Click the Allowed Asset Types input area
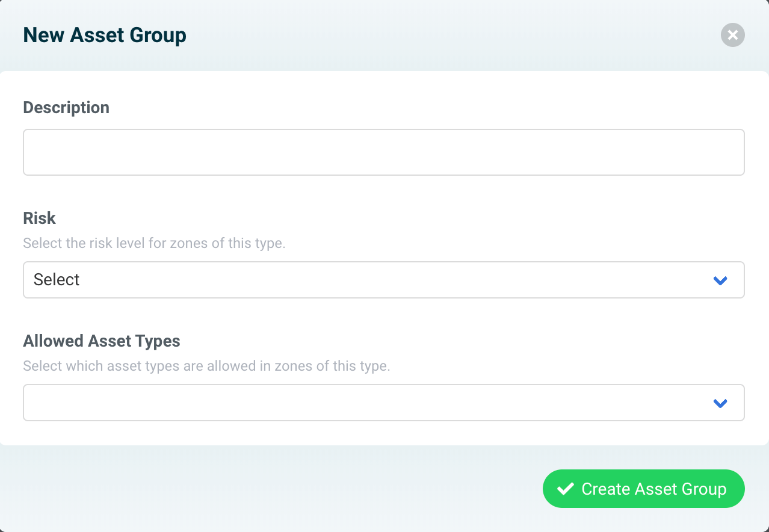The height and width of the screenshot is (532, 769). 361,403
